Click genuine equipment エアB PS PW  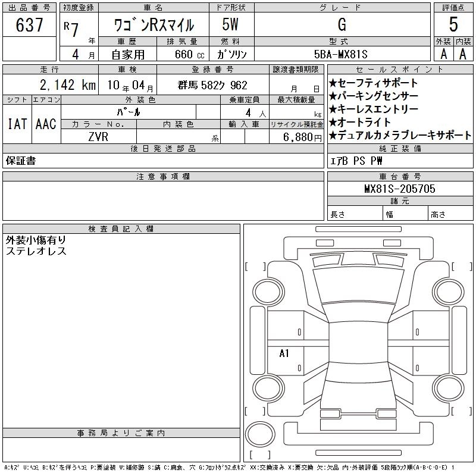pyautogui.click(x=356, y=161)
